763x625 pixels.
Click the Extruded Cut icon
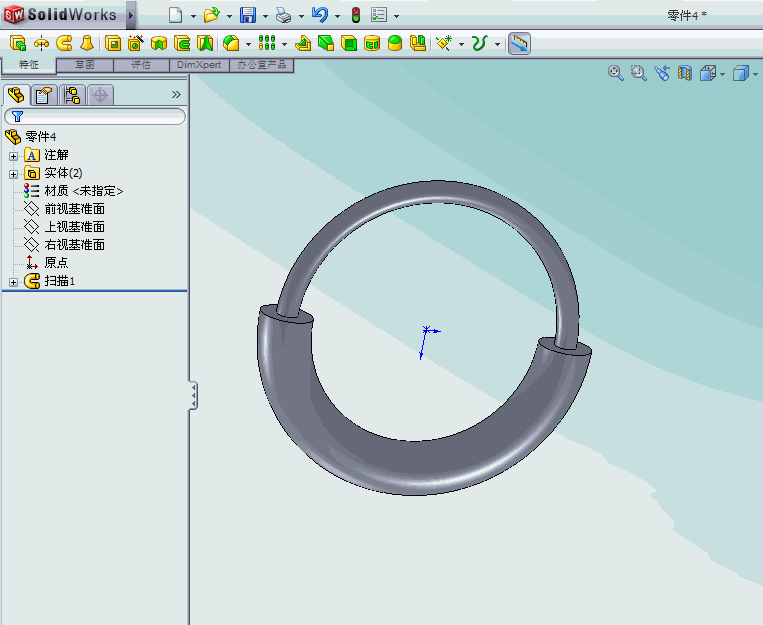(113, 43)
